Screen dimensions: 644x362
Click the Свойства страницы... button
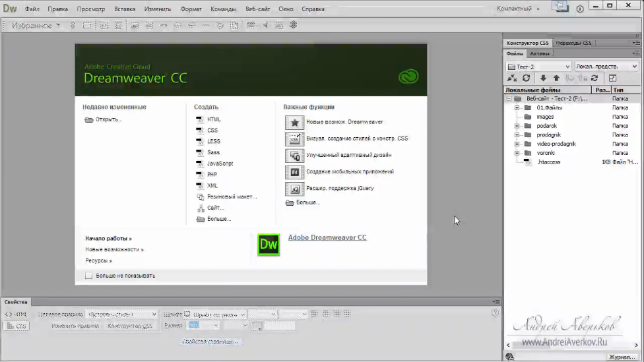(x=210, y=342)
